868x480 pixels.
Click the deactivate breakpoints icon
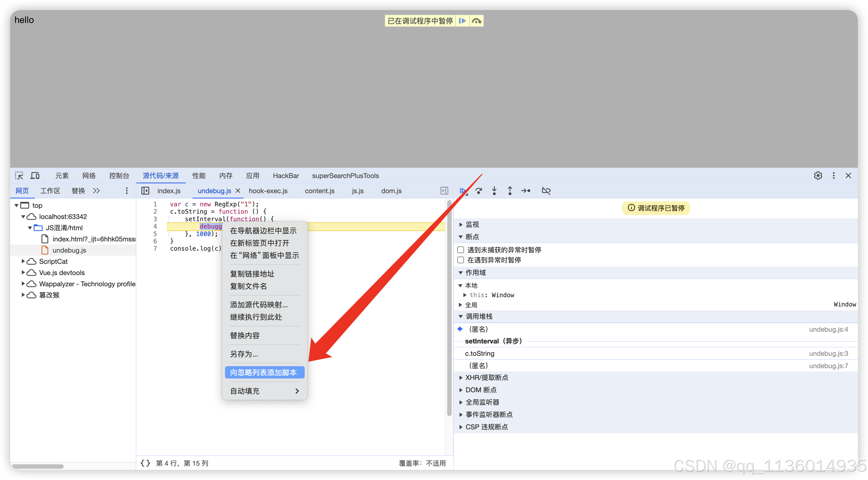546,191
